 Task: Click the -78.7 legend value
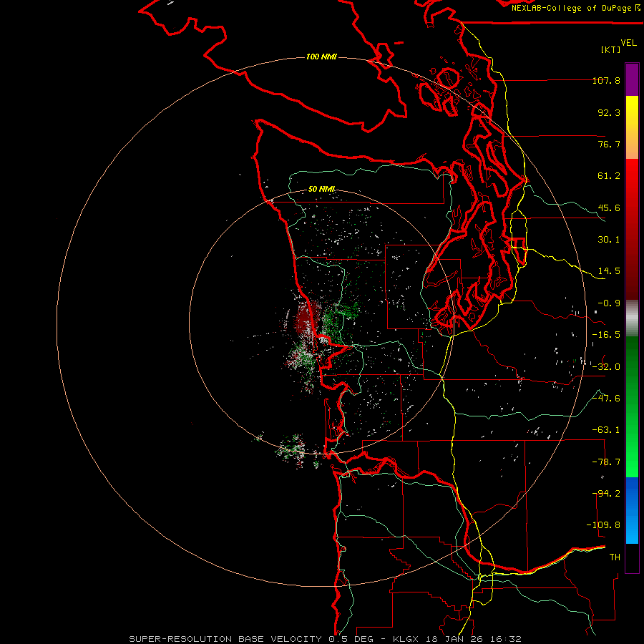click(x=606, y=462)
